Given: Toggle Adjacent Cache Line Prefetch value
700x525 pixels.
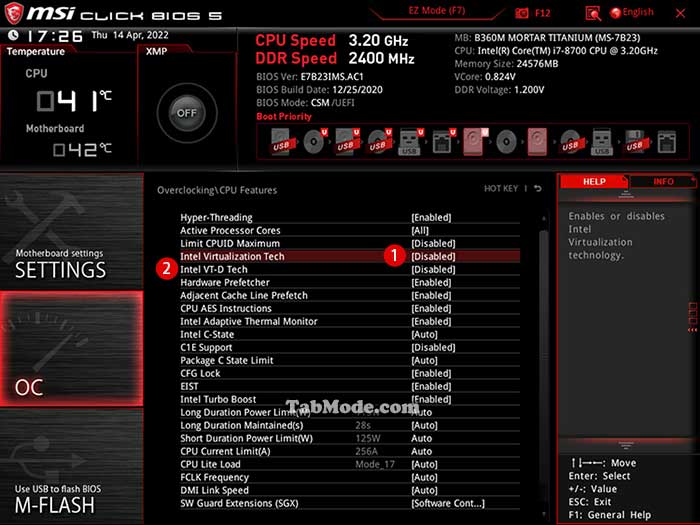Looking at the screenshot, I should [431, 295].
